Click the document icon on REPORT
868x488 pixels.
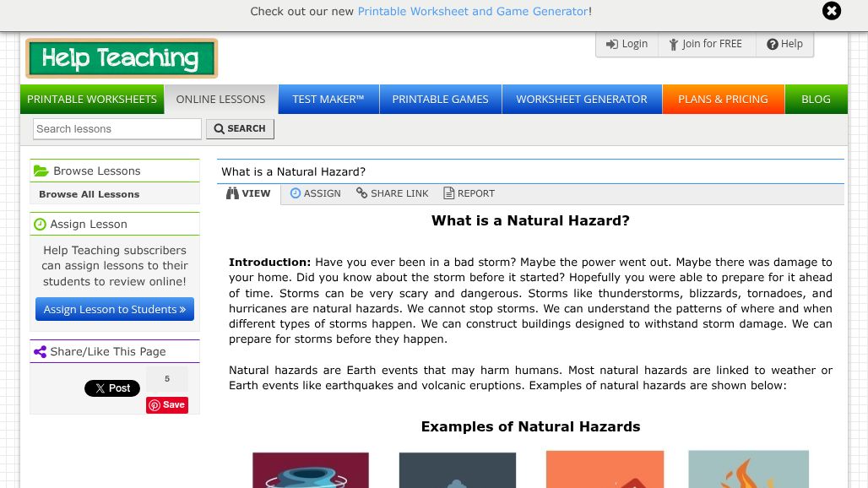(448, 193)
